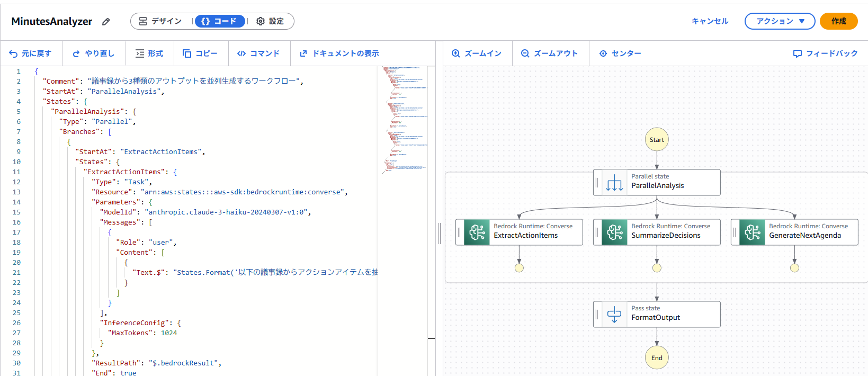Click "ExtractActionItems" value on line 9
The height and width of the screenshot is (376, 868).
tap(160, 151)
